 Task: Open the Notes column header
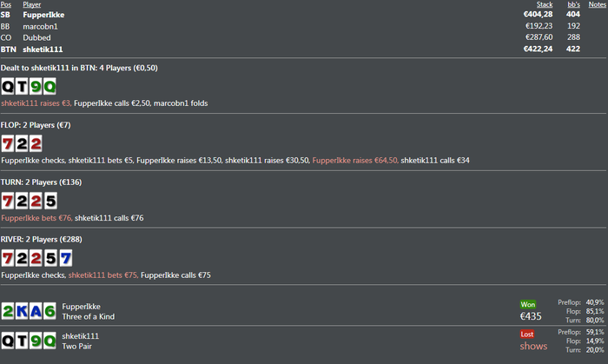[x=597, y=4]
